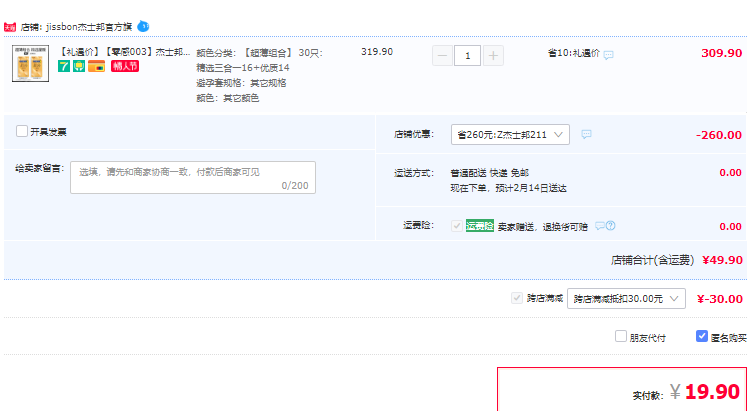Viewport: 755px width, 411px height.
Task: Increase quantity with the plus button
Action: (493, 56)
